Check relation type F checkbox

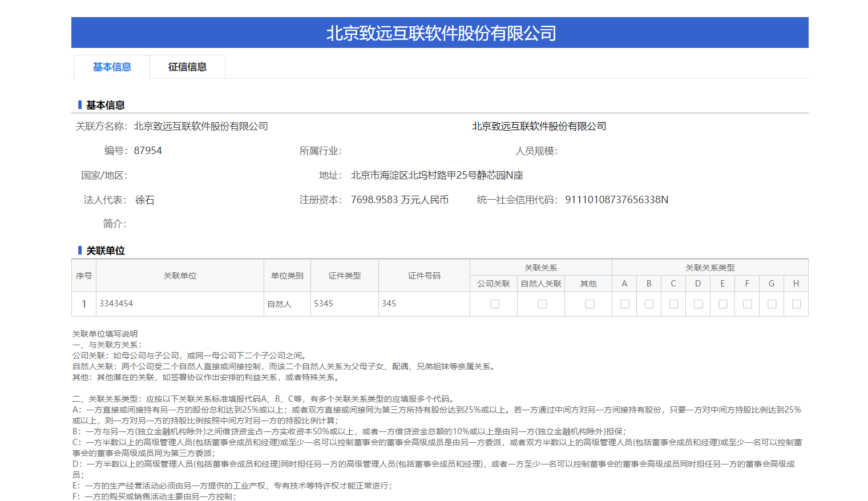click(x=748, y=304)
